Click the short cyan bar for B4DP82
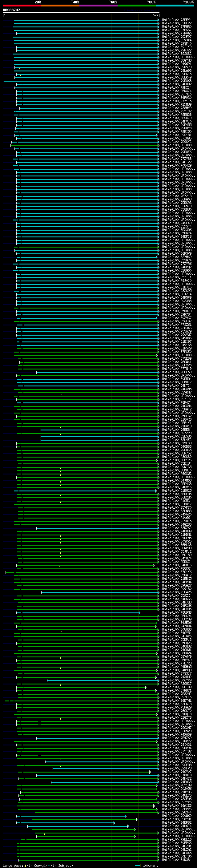The image size is (197, 868). 65,822
